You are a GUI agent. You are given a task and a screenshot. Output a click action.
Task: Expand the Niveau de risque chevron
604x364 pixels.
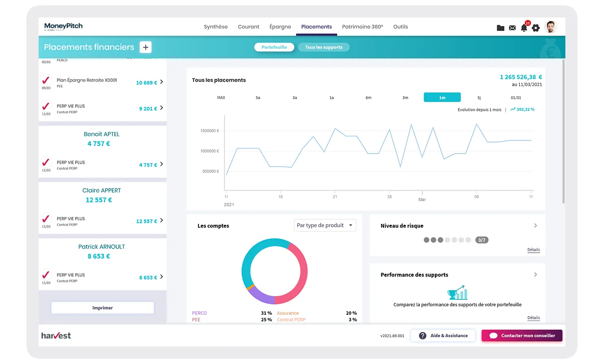(x=535, y=225)
